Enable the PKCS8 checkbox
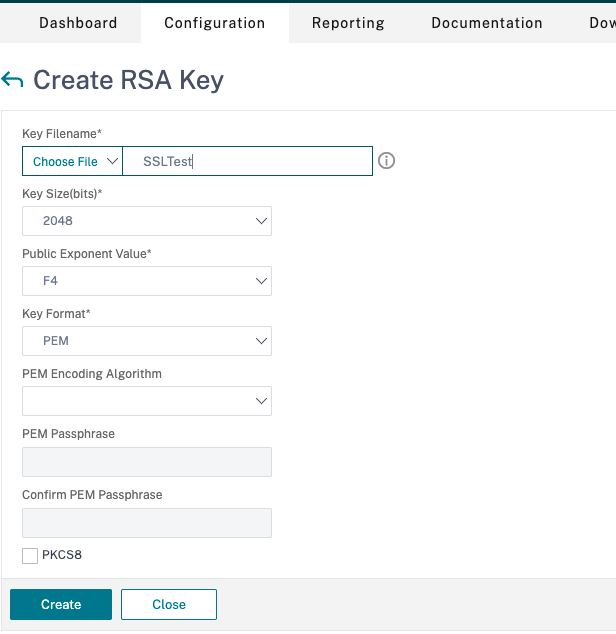The width and height of the screenshot is (616, 634). click(30, 555)
